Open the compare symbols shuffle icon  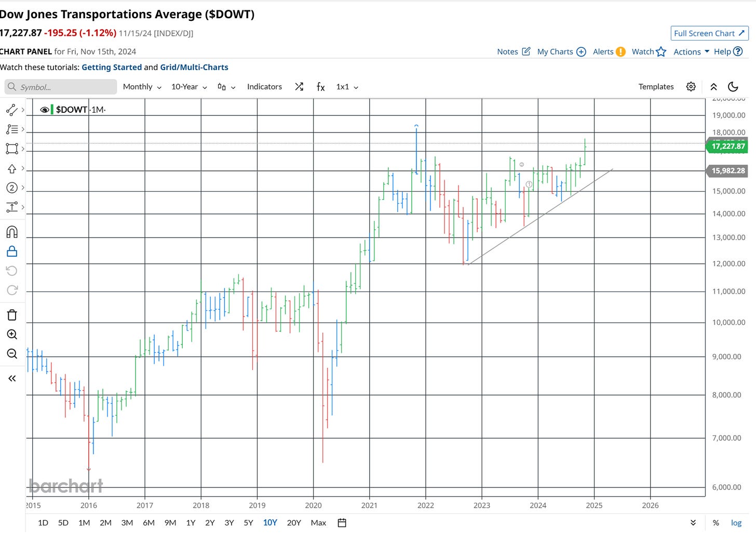299,87
